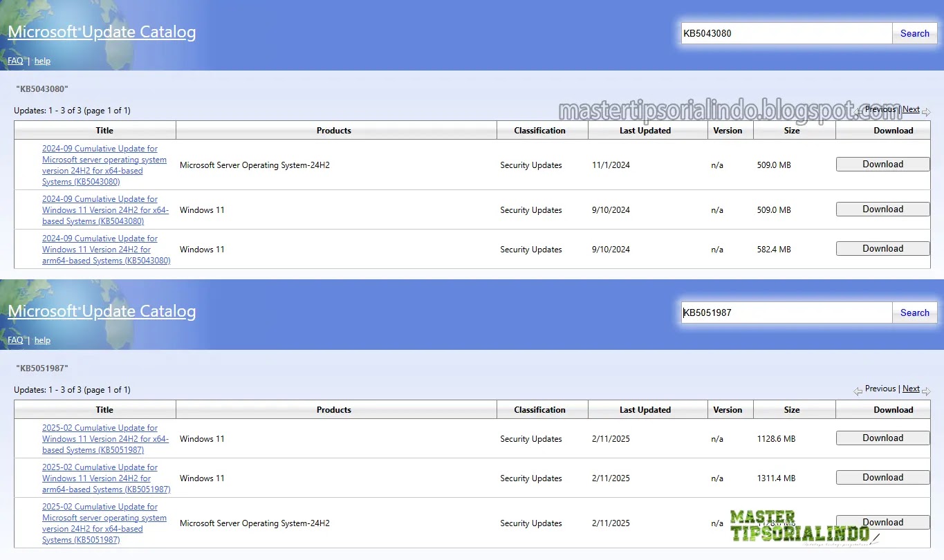Download the KB5043080 server update dated 11/1/2024
Image resolution: width=944 pixels, height=560 pixels.
point(882,165)
